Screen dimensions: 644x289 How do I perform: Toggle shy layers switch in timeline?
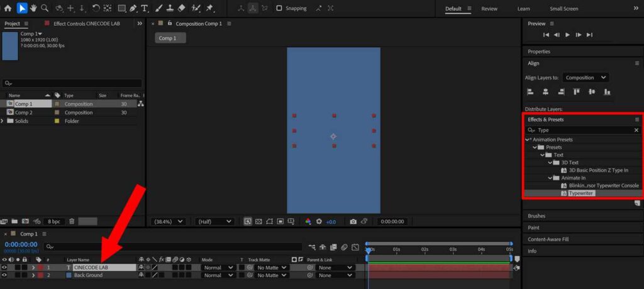click(x=323, y=247)
